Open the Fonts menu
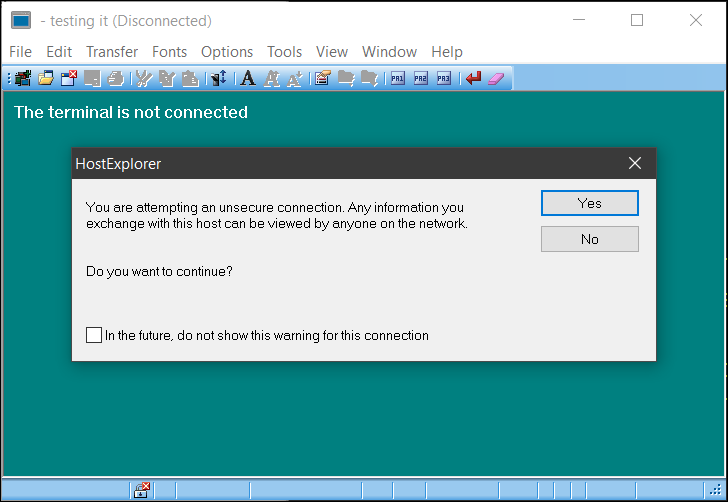Image resolution: width=728 pixels, height=502 pixels. click(169, 52)
